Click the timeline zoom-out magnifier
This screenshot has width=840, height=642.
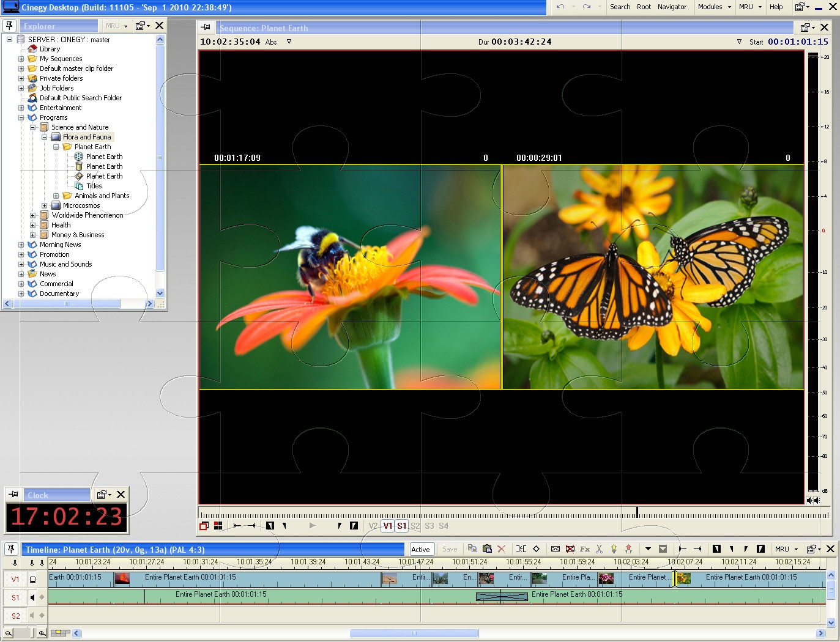coord(9,633)
